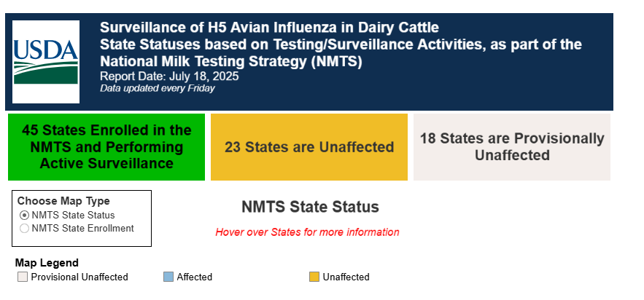Click the NMTS State Enrollment label text

coord(82,229)
